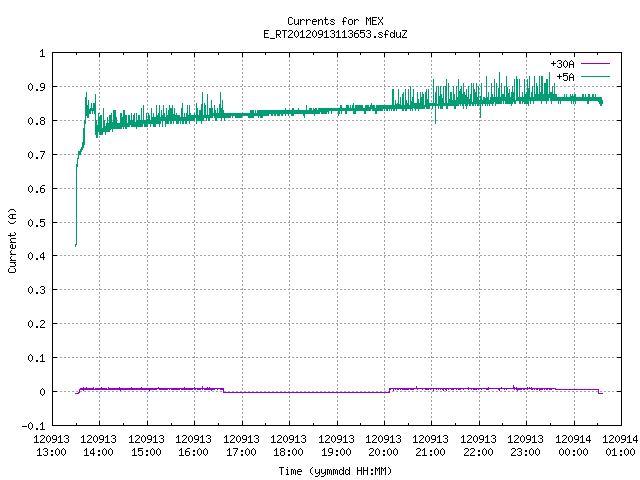640x480 pixels.
Task: Click the x-axis label '120913 14:00'
Action: click(98, 446)
